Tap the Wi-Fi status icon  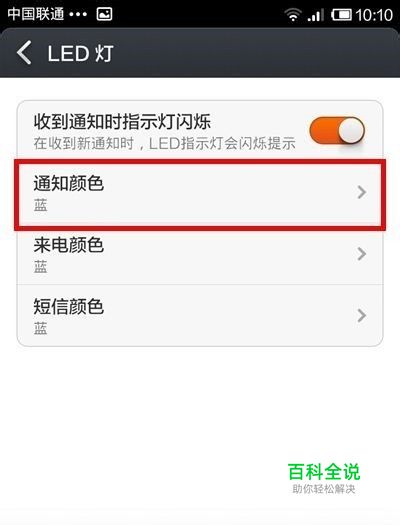pos(293,15)
